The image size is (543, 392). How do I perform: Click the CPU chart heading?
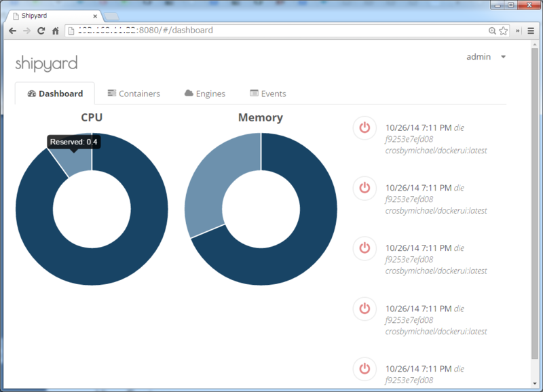pos(92,117)
